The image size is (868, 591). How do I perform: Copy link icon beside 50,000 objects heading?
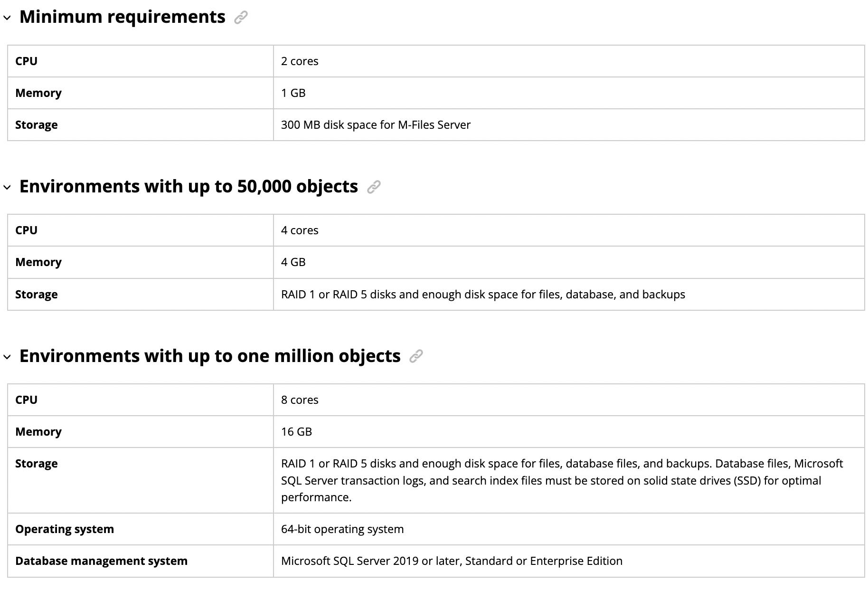(374, 187)
